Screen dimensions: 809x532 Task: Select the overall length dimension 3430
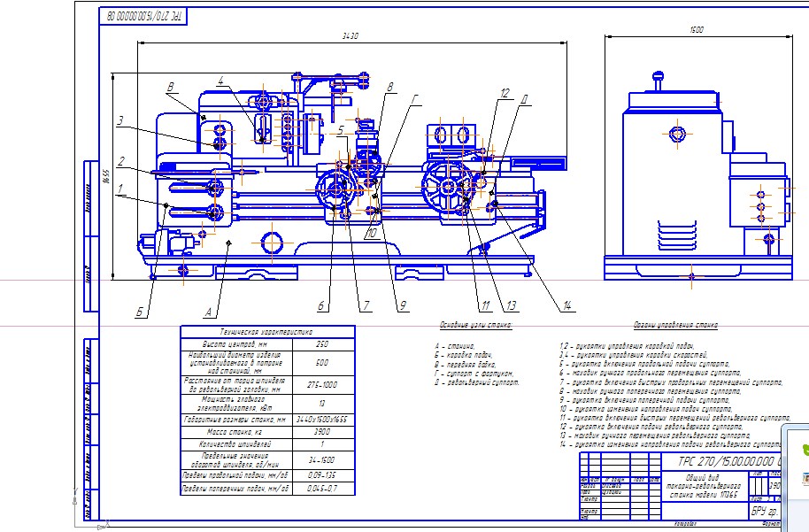(x=350, y=36)
